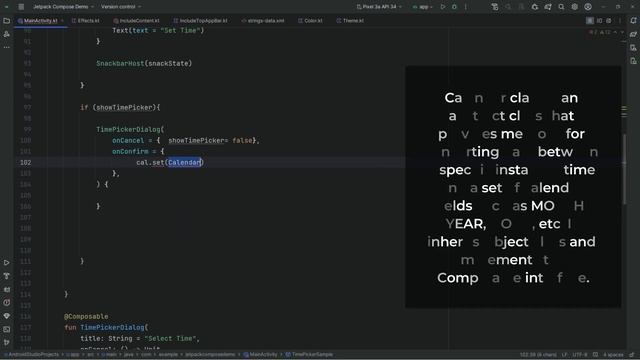The height and width of the screenshot is (360, 640).
Task: Open Running Devices icon in right sidebar
Action: tap(633, 61)
